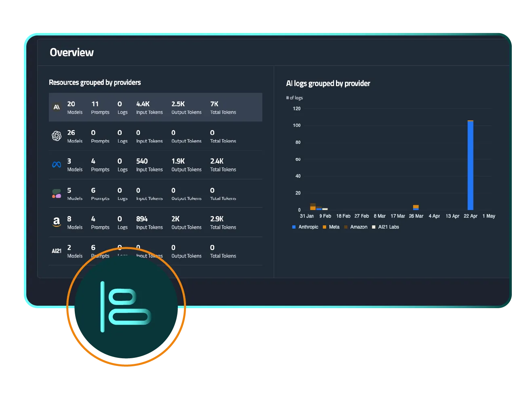Click the '7K Total Tokens' cell

coord(223,107)
